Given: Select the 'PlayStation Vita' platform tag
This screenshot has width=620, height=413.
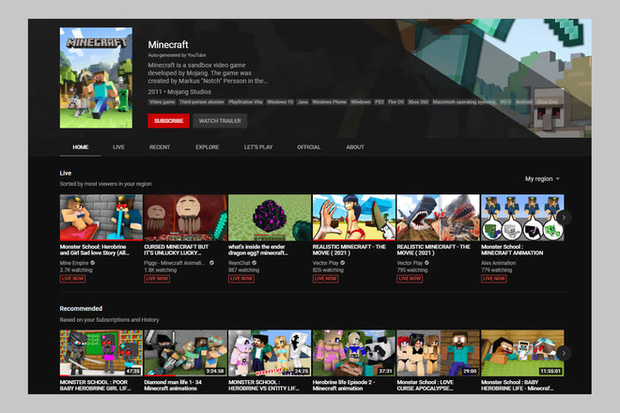Looking at the screenshot, I should click(246, 102).
